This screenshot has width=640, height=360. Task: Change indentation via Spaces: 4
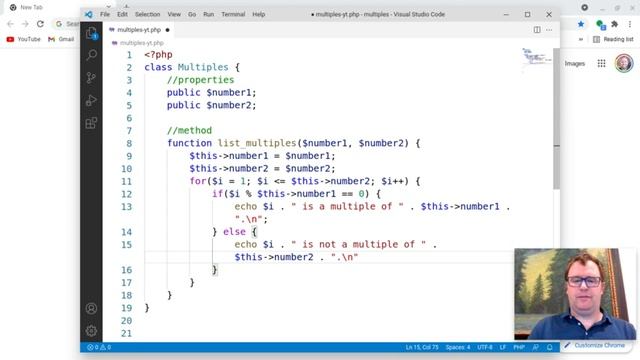[458, 347]
